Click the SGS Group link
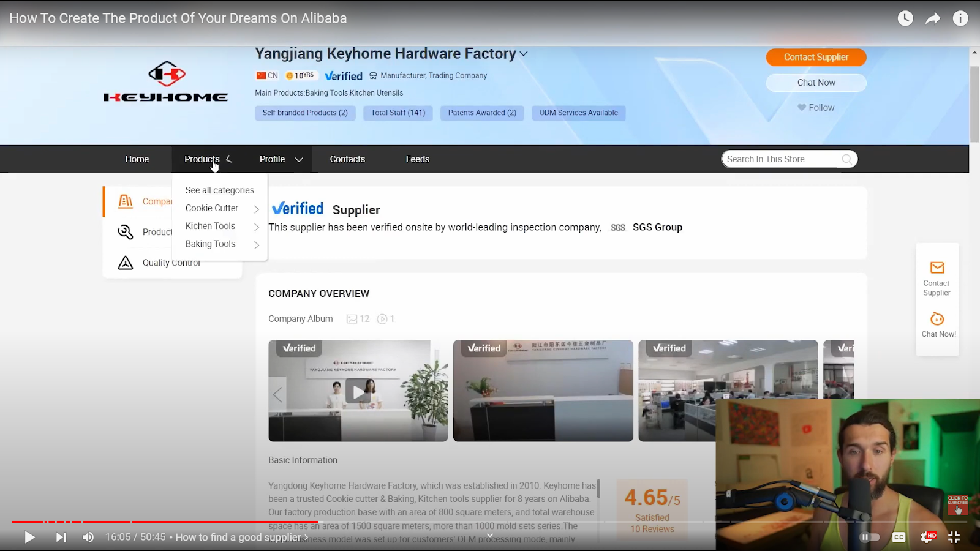The height and width of the screenshot is (551, 980). [657, 227]
